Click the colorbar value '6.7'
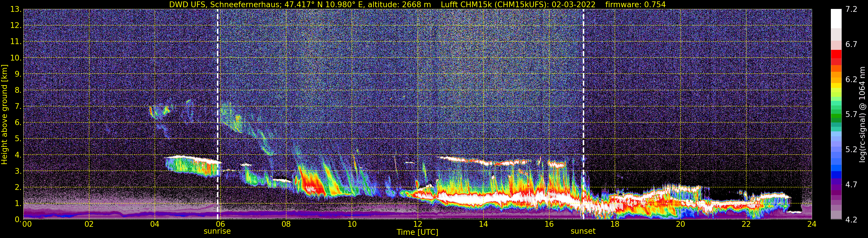The height and width of the screenshot is (238, 868). coord(851,44)
